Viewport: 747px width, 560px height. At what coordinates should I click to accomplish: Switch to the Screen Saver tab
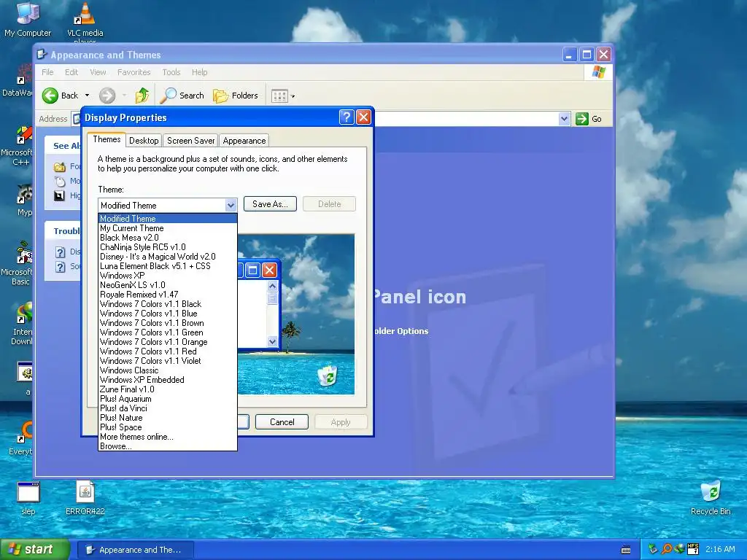(x=190, y=141)
